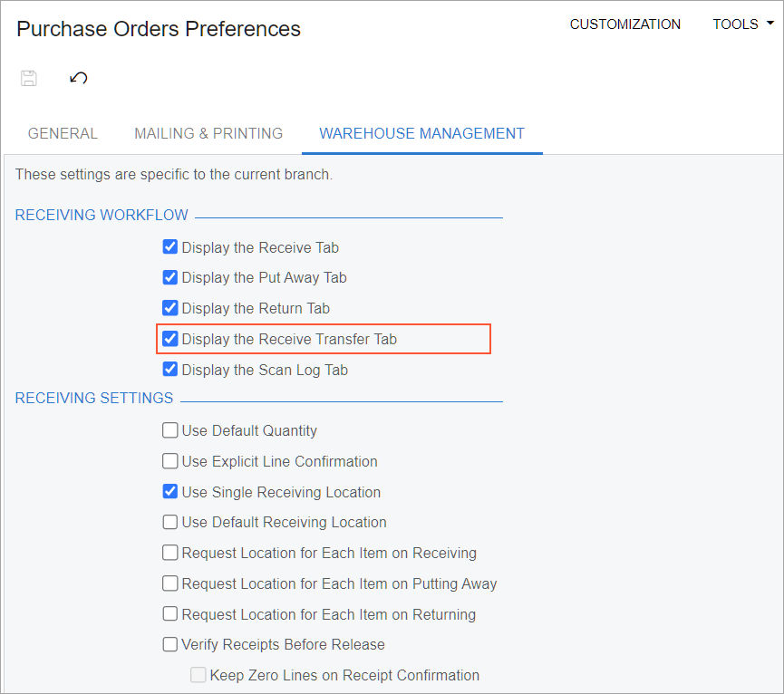Select the Warehouse Management tab
Screen dimensions: 784x694
[x=422, y=133]
